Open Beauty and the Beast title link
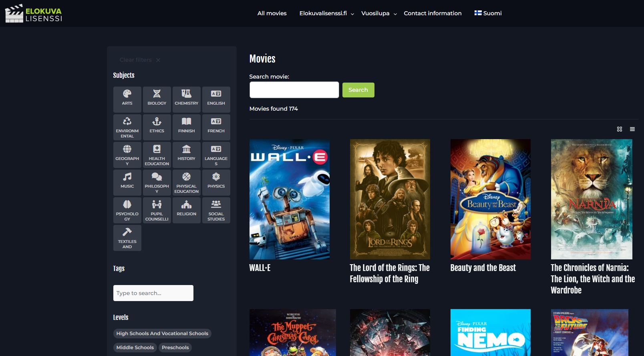This screenshot has width=644, height=356. coord(483,268)
